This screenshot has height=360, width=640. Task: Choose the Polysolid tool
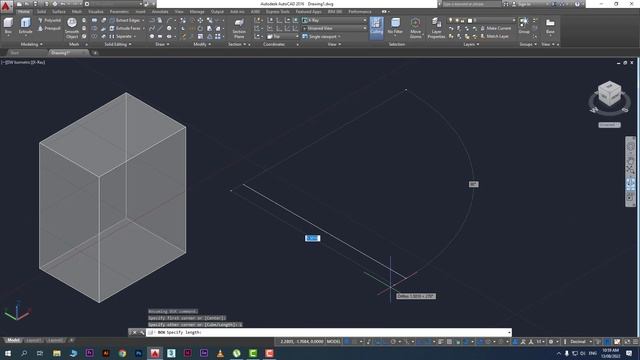pyautogui.click(x=49, y=20)
